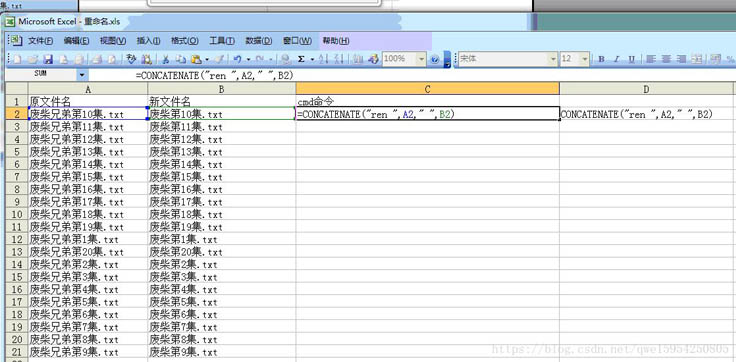
Task: Click the Permission document icon after Save
Action: pyautogui.click(x=63, y=59)
